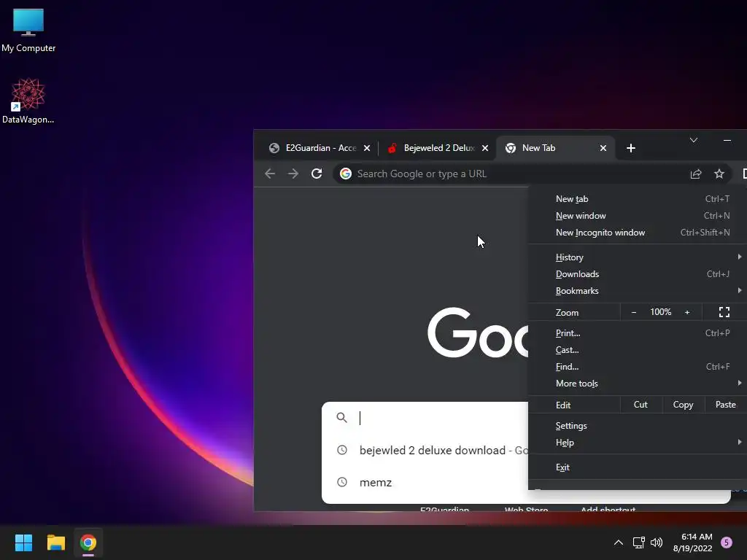Open the notifications badge showing 5
The image size is (747, 560).
(x=727, y=542)
